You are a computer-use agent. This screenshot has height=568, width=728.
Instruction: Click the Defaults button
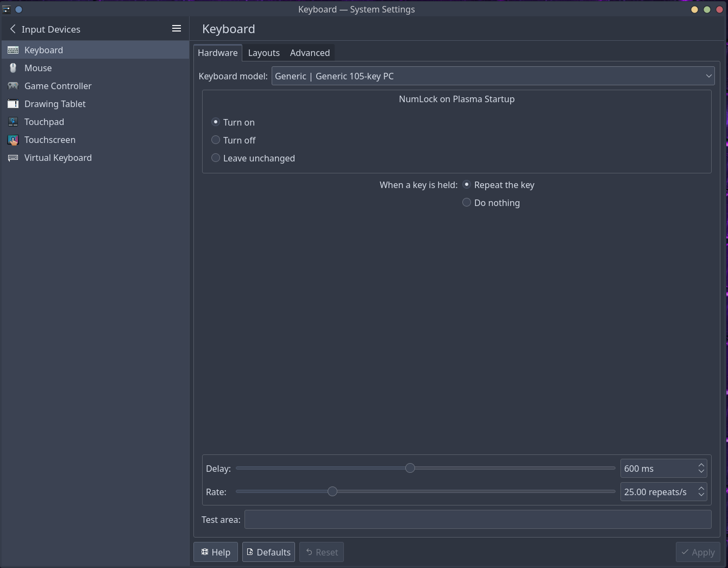(x=268, y=552)
